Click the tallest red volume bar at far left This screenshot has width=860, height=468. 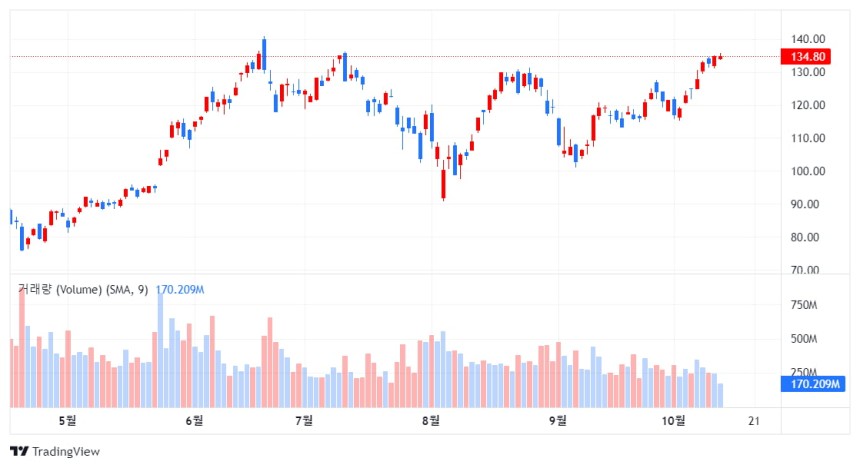click(22, 347)
